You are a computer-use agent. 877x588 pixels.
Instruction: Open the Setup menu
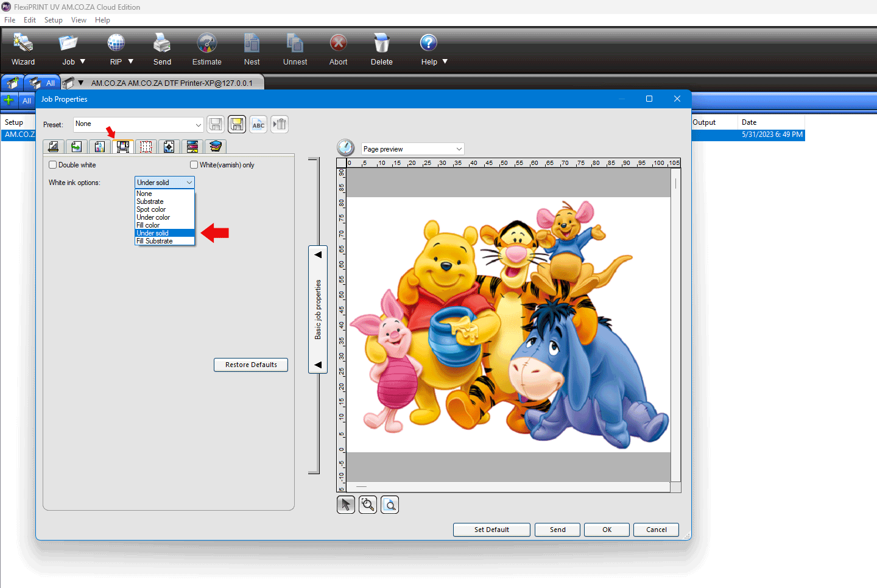tap(53, 19)
